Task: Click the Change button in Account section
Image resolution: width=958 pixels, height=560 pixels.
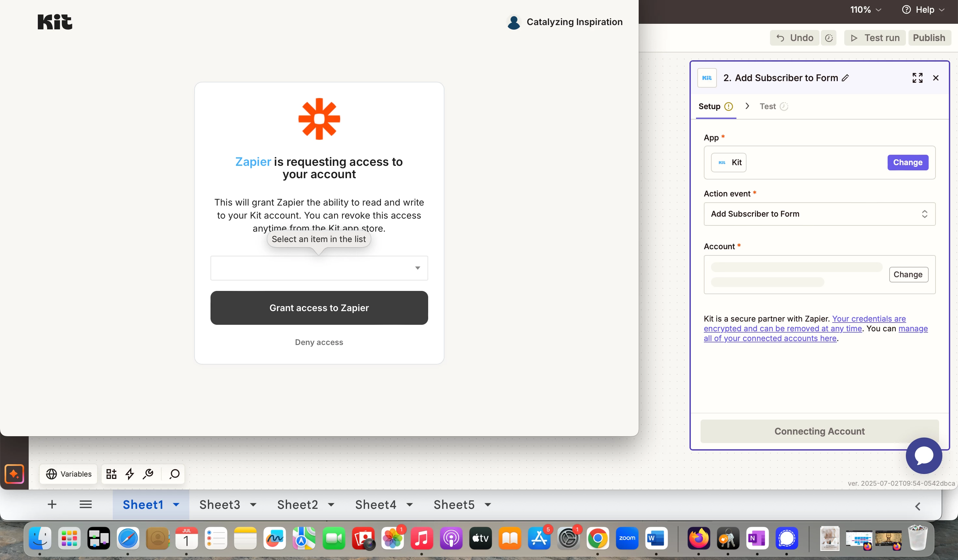Action: click(908, 275)
